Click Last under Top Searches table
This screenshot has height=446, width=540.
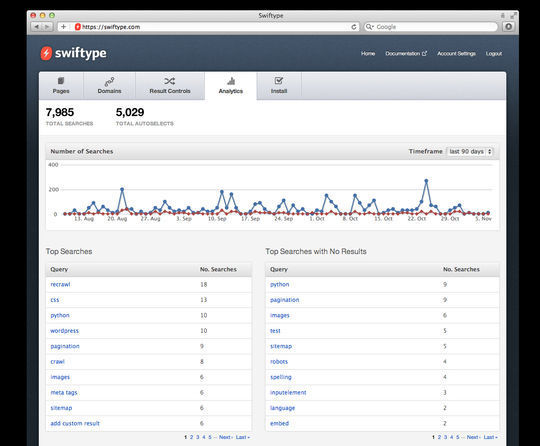[242, 437]
